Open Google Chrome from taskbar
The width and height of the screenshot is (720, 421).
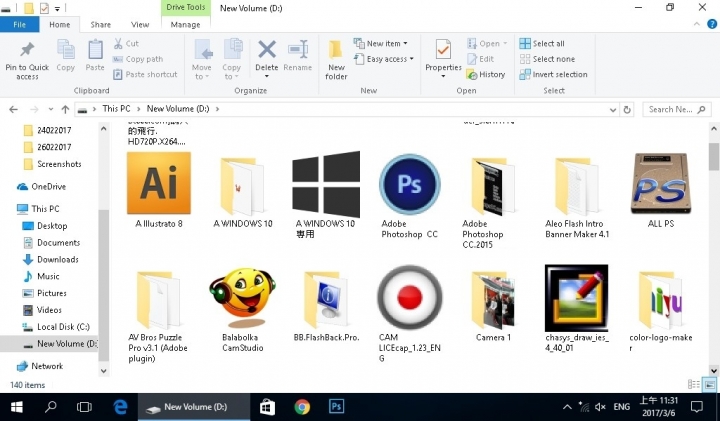pos(302,407)
